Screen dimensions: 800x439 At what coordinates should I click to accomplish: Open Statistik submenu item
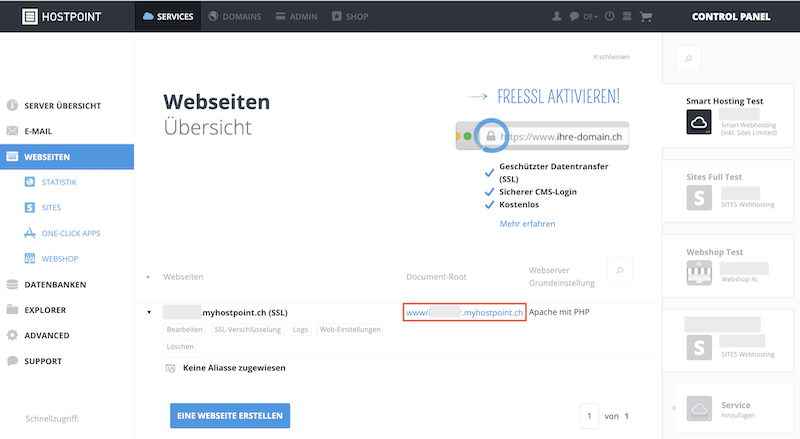[59, 182]
